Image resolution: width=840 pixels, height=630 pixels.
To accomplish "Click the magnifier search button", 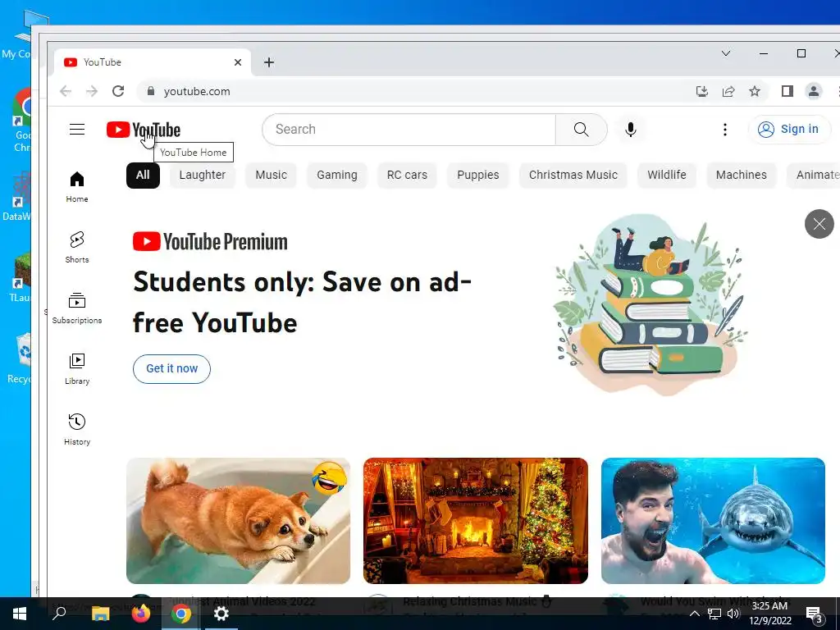I will [x=582, y=129].
